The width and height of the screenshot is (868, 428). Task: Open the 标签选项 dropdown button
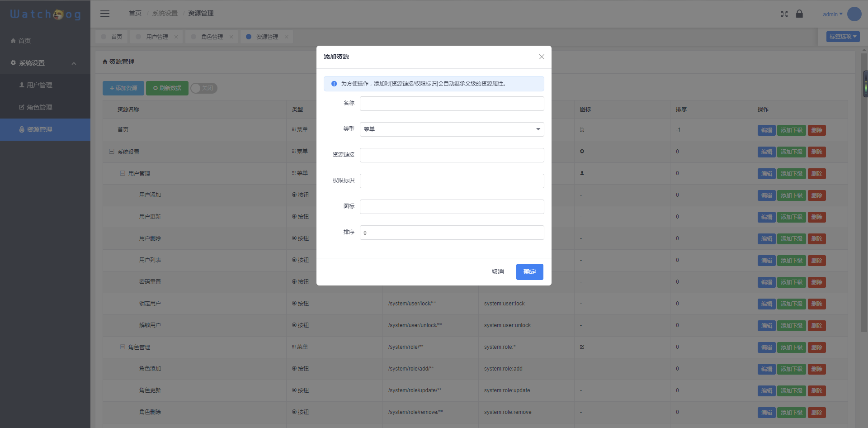[x=843, y=37]
